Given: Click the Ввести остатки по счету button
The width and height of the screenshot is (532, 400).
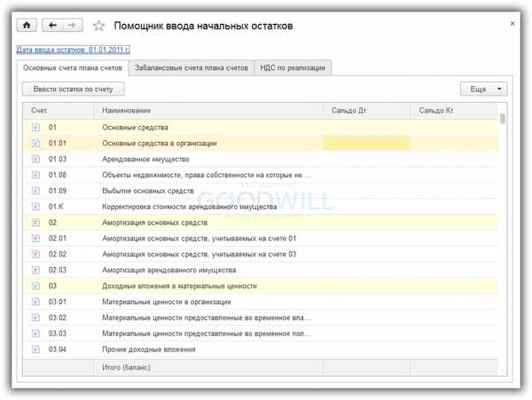Looking at the screenshot, I should pyautogui.click(x=73, y=90).
